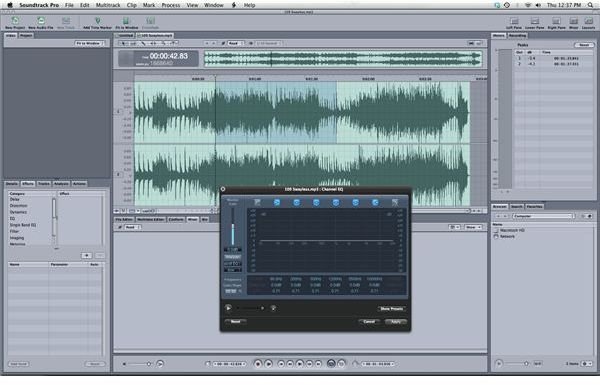
Task: Open the Layouts toolbar icon
Action: coord(588,21)
